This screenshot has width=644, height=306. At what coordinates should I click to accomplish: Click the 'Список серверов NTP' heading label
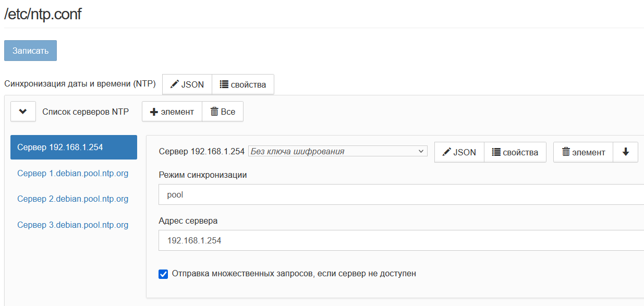[86, 112]
